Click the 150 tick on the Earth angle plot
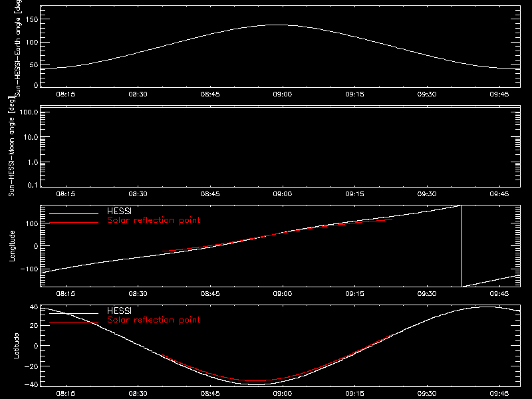The image size is (532, 399). [33, 20]
